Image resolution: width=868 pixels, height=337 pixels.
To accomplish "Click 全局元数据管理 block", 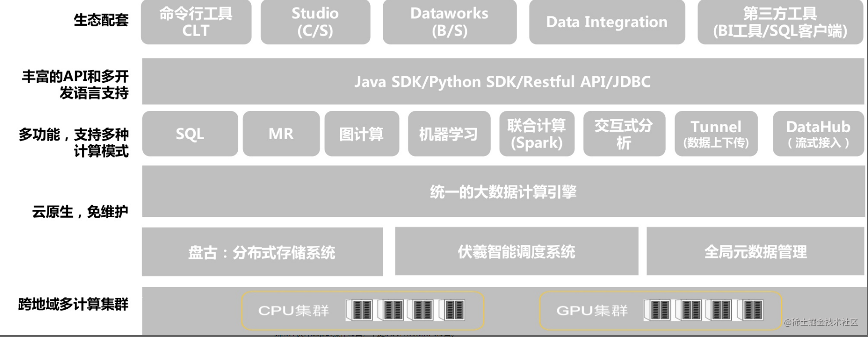I will 755,251.
